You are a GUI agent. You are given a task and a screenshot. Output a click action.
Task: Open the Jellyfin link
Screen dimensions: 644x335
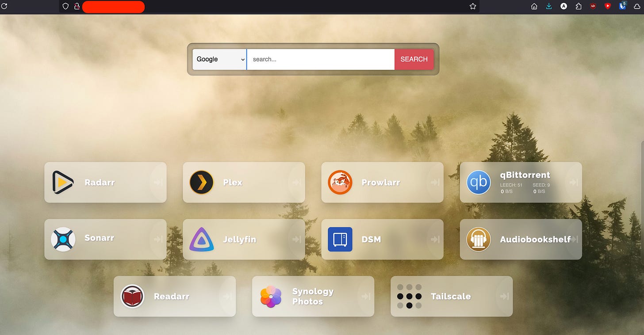pyautogui.click(x=239, y=239)
